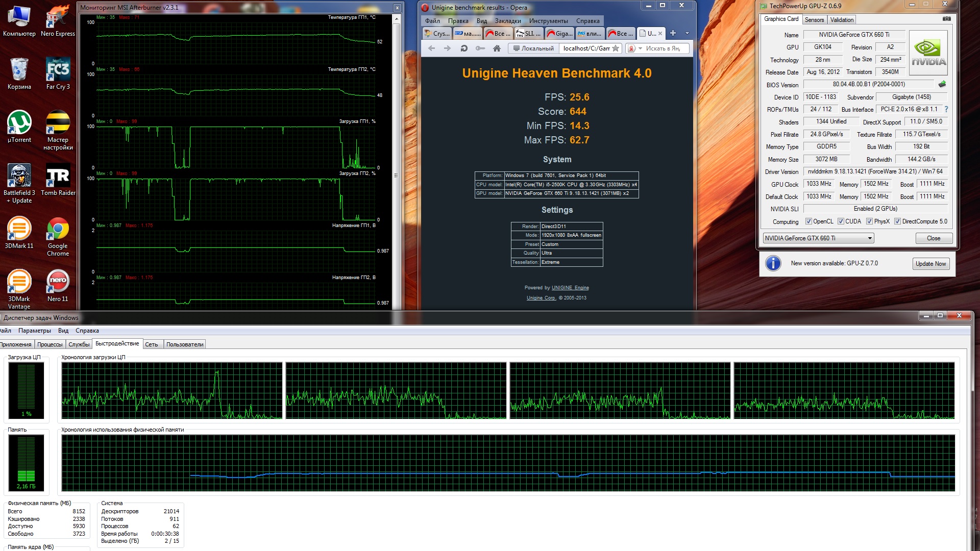Follow the UNIGINE Engine link
Screen dimensions: 980x551
point(570,288)
